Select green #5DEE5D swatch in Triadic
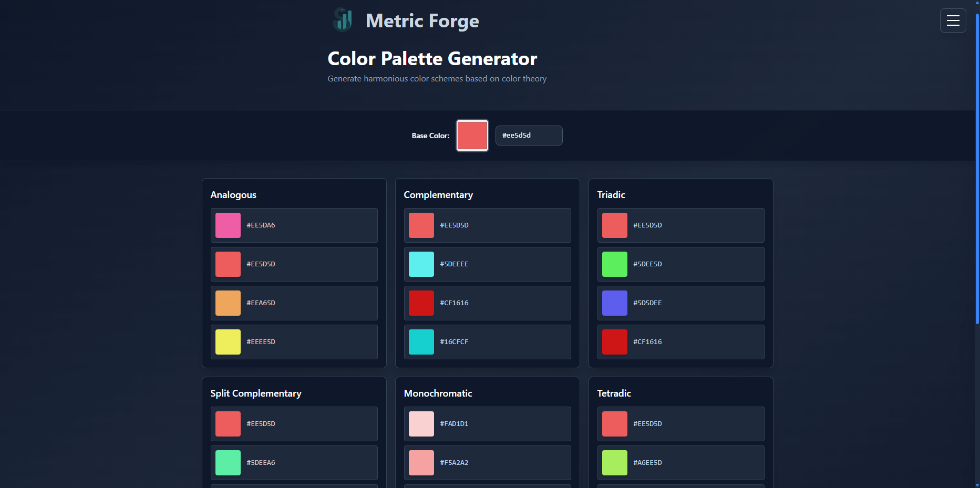Image resolution: width=980 pixels, height=488 pixels. point(615,264)
